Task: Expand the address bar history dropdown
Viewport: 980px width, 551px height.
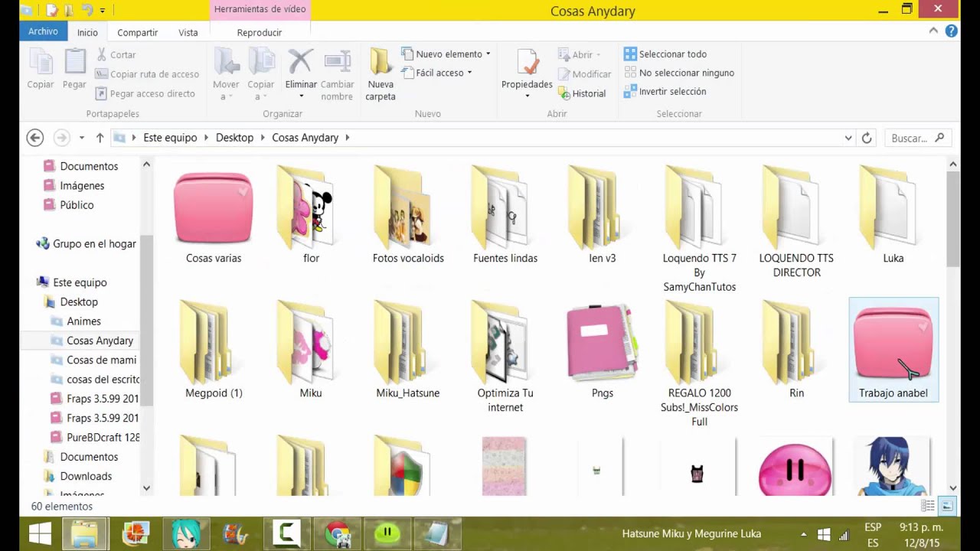Action: click(x=848, y=138)
